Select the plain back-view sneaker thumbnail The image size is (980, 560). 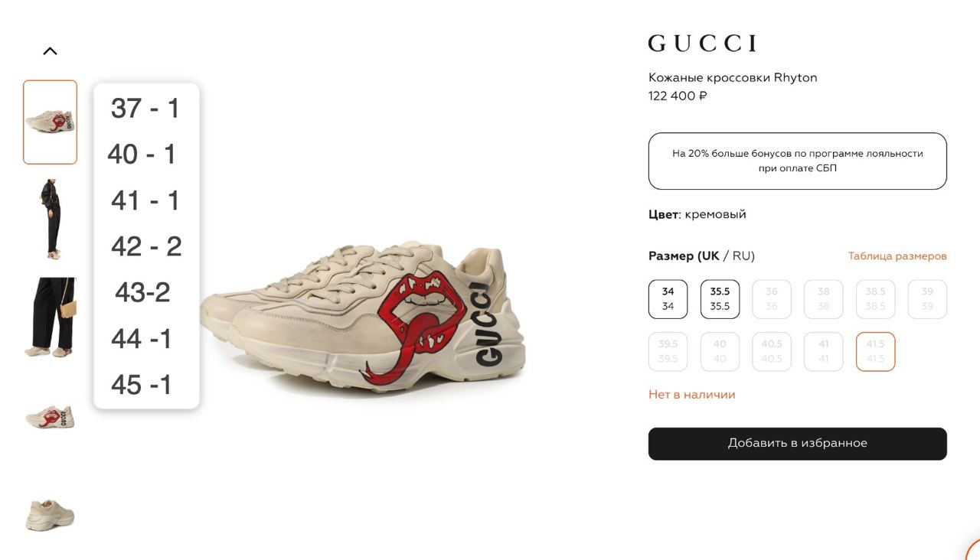(50, 514)
